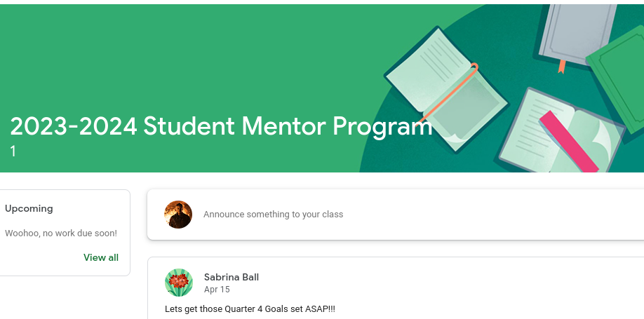Select the Quarter 4 Goals post text
644x319 pixels.
click(x=250, y=308)
